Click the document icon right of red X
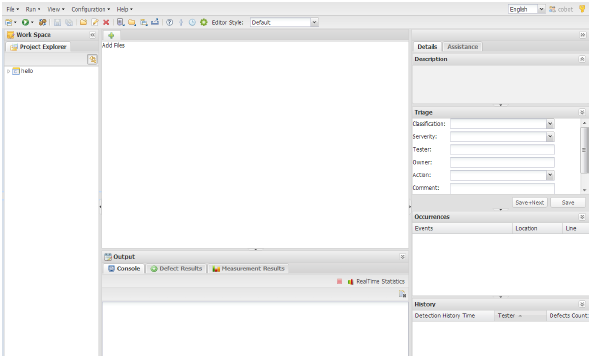Screen dimensions: 589x361 tap(120, 23)
